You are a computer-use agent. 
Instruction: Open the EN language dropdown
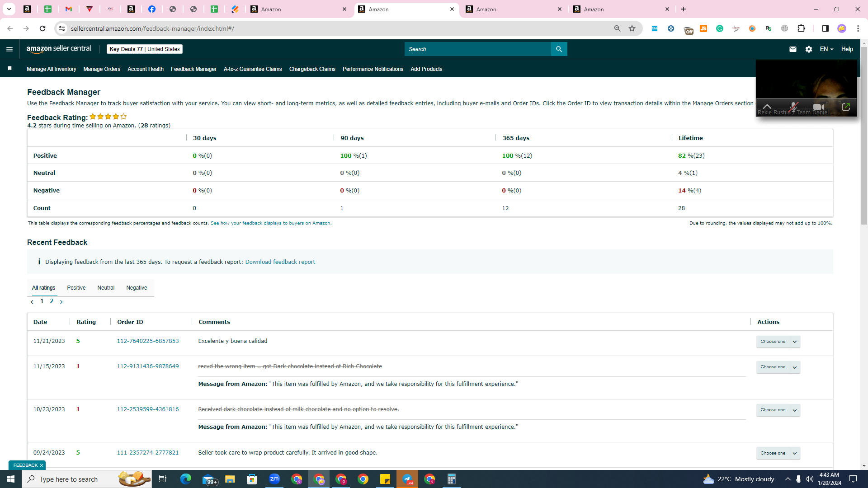[x=826, y=49]
